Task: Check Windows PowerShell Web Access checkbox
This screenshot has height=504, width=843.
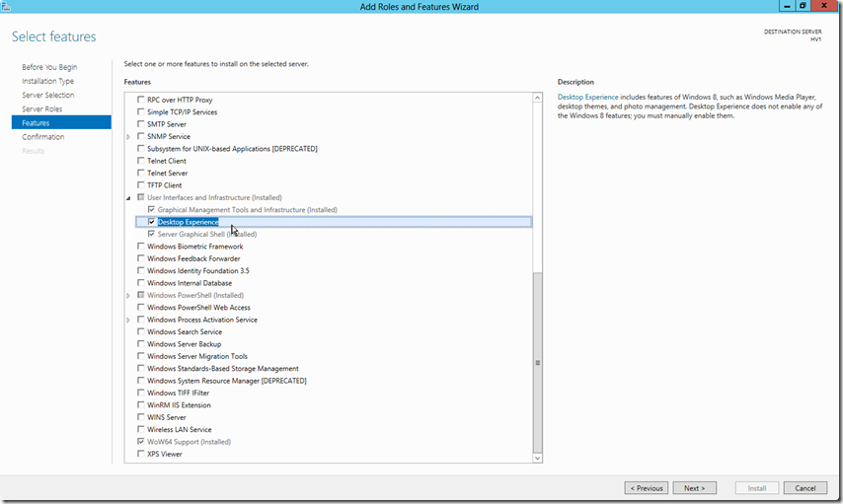Action: coord(141,308)
